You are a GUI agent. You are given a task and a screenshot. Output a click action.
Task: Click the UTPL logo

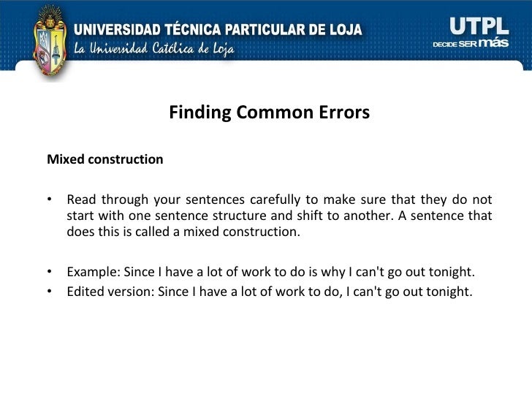pyautogui.click(x=479, y=26)
